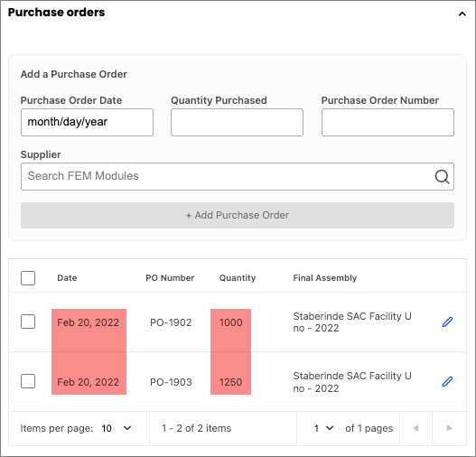Click the search magnifier in Supplier field
The width and height of the screenshot is (476, 457).
[x=442, y=177]
